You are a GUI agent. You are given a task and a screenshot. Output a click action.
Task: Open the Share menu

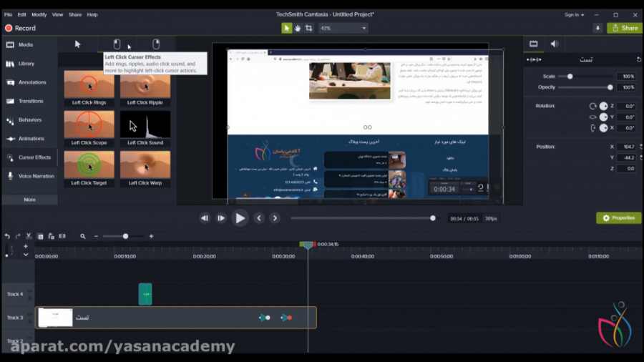pos(75,14)
